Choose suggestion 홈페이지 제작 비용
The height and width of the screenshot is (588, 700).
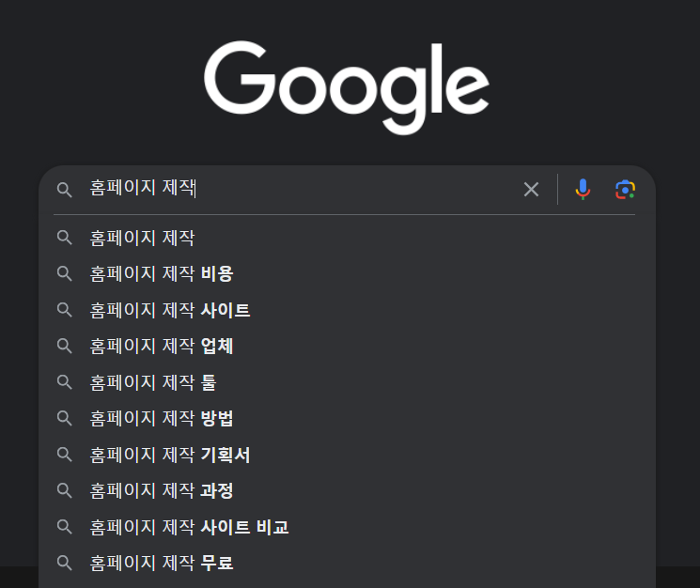(x=348, y=273)
